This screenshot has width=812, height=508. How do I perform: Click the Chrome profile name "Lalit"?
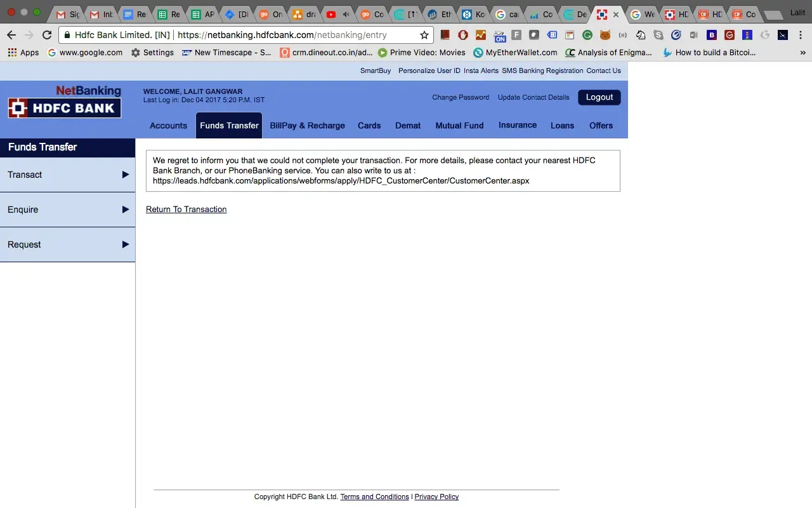[x=797, y=13]
